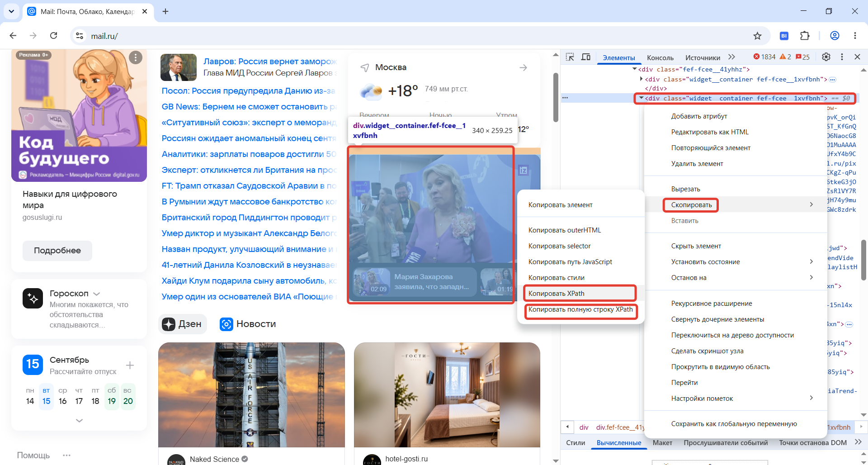Screen dimensions: 868x465
Task: Show more DevTools tabs chevrons
Action: (731, 57)
